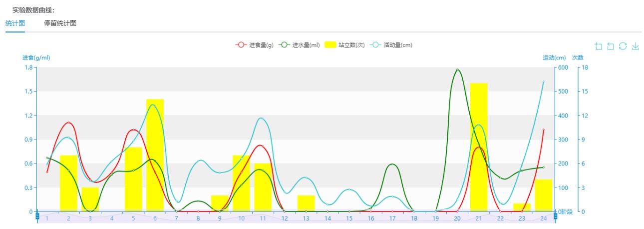The width and height of the screenshot is (644, 229).
Task: Click the left data zoom slider handle
Action: (x=37, y=216)
